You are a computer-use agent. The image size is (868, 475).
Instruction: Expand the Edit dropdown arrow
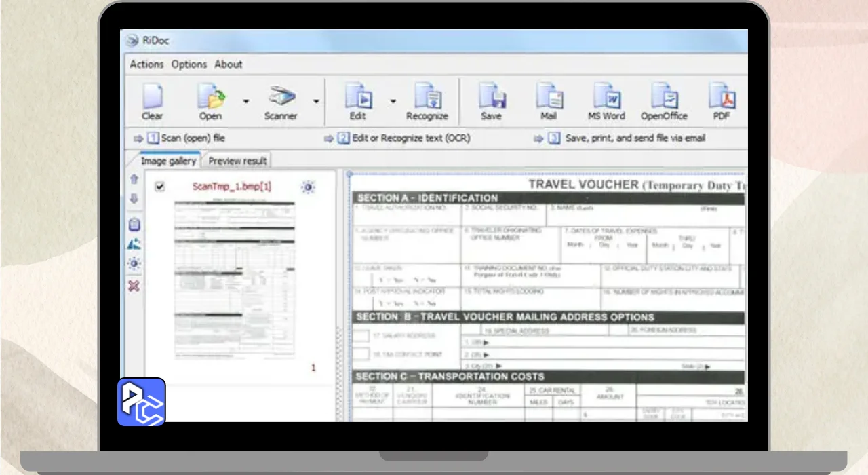click(393, 101)
